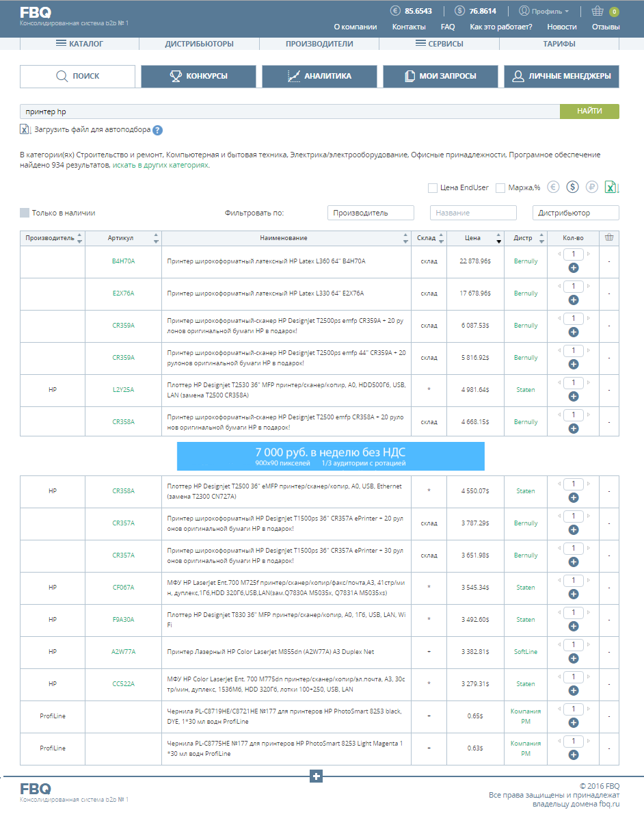Add A2W77A Color LaserJet M855dn with plus
The height and width of the screenshot is (825, 644).
573,658
